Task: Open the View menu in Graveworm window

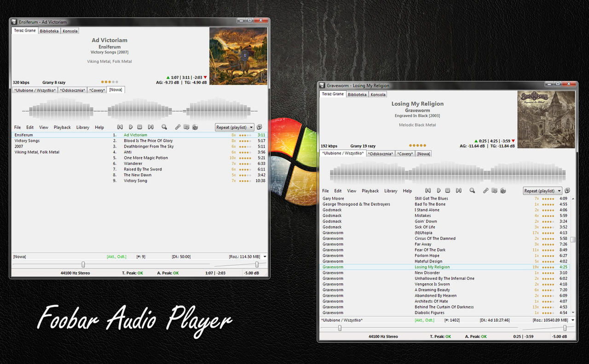Action: (352, 191)
